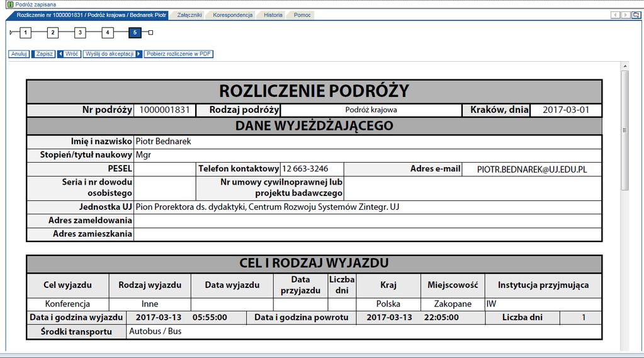644x358 pixels.
Task: Select the active wizard step 5
Action: 135,33
